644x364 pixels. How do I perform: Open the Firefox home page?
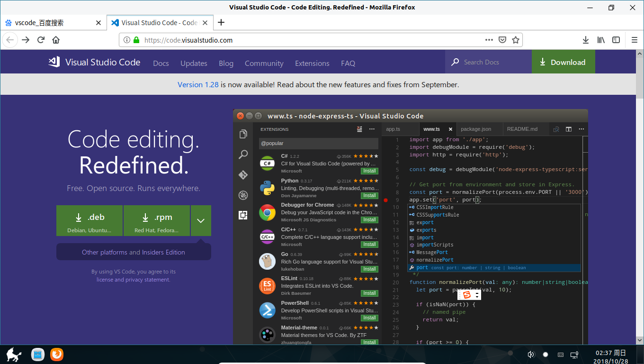tap(56, 40)
